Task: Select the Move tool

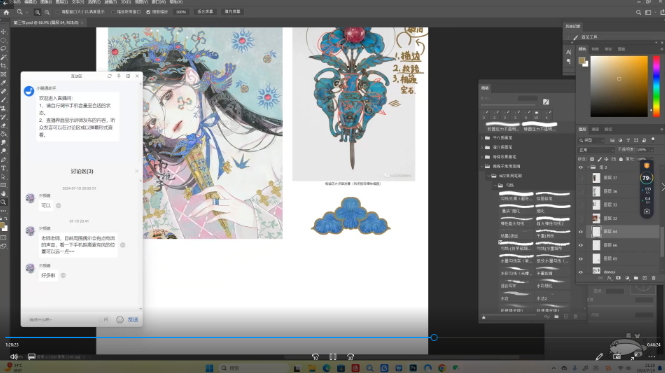Action: (x=3, y=32)
